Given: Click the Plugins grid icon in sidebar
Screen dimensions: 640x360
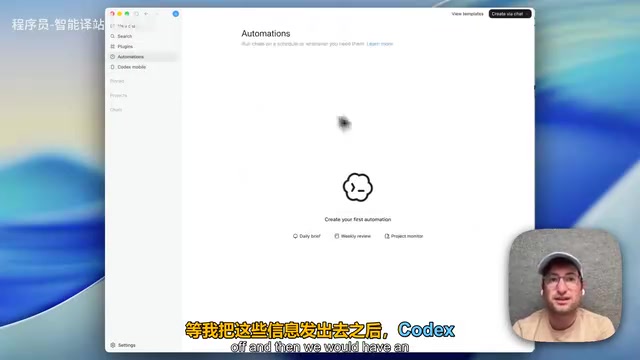Looking at the screenshot, I should point(113,47).
